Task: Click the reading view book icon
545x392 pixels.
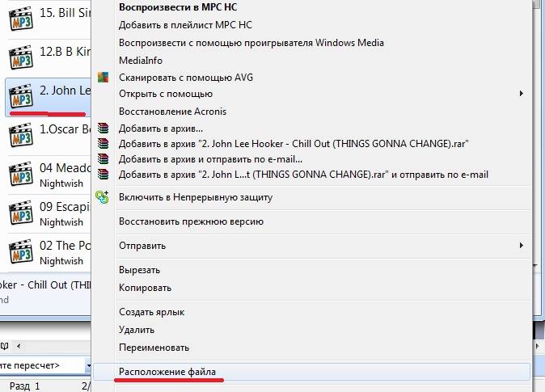Action: 5,346
